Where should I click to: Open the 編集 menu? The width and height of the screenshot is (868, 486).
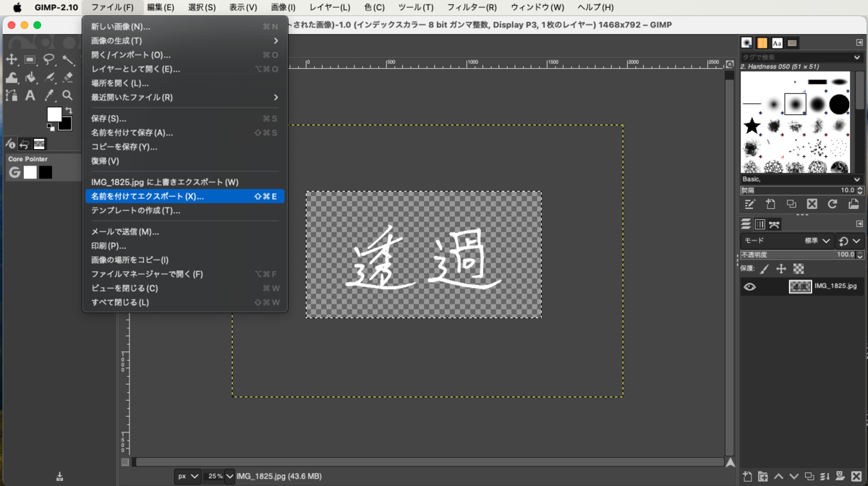pos(159,7)
